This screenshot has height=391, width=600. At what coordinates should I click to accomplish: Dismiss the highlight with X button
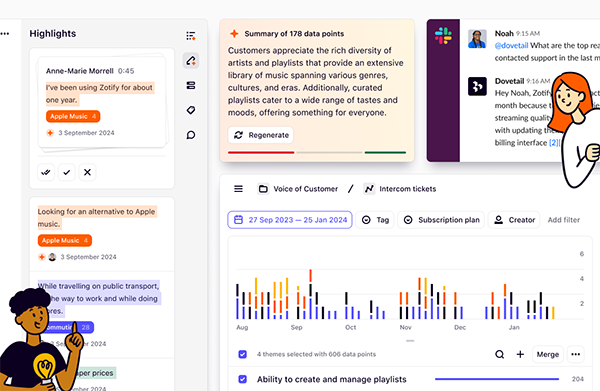(87, 172)
